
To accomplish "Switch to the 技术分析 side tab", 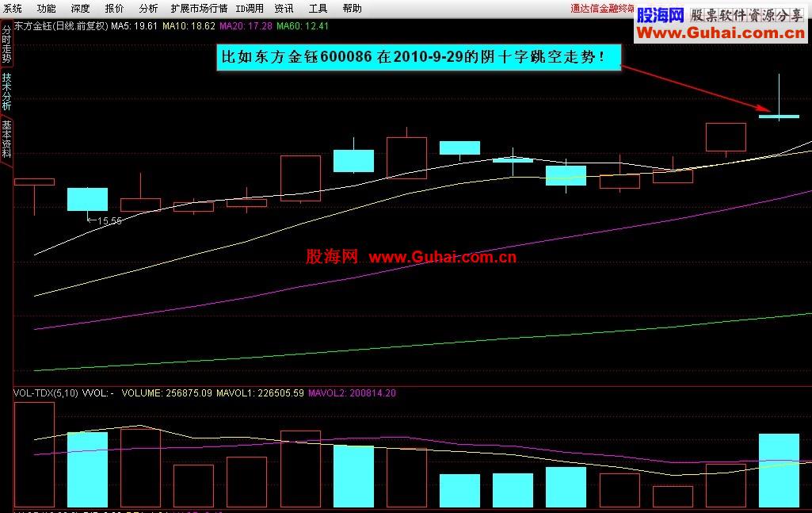I will [6, 92].
